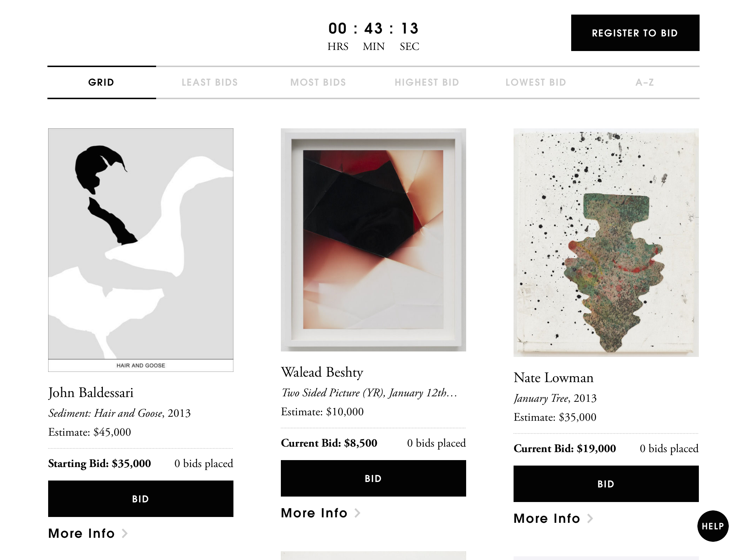This screenshot has height=560, width=747.
Task: Select HIGHEST BID sort icon
Action: (427, 82)
